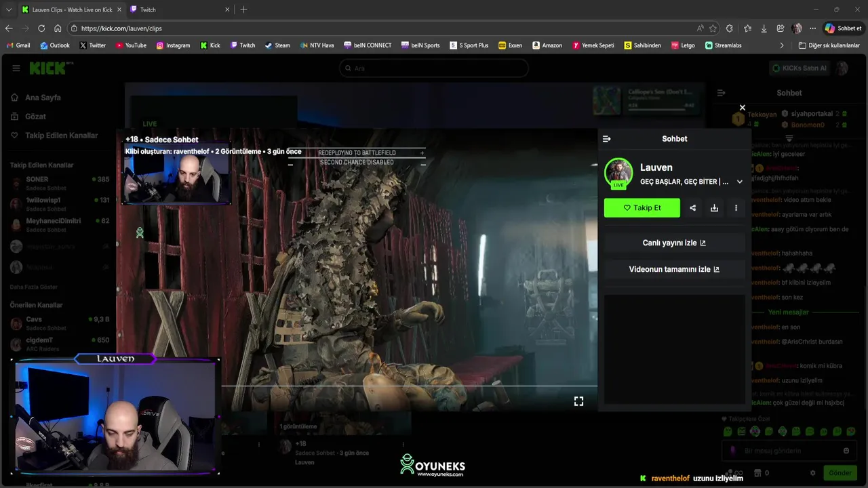Open KICKs Satın Al button
Screen dimensions: 868x488
click(800, 68)
